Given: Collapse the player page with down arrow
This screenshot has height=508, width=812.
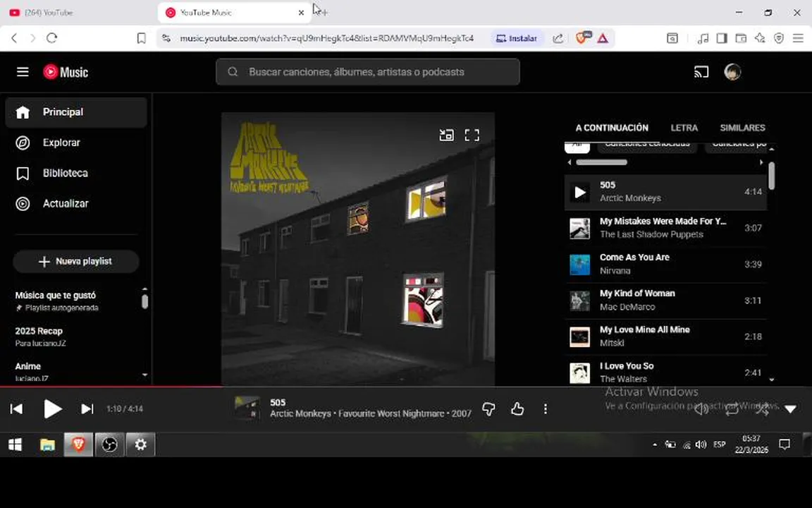Looking at the screenshot, I should [x=790, y=409].
